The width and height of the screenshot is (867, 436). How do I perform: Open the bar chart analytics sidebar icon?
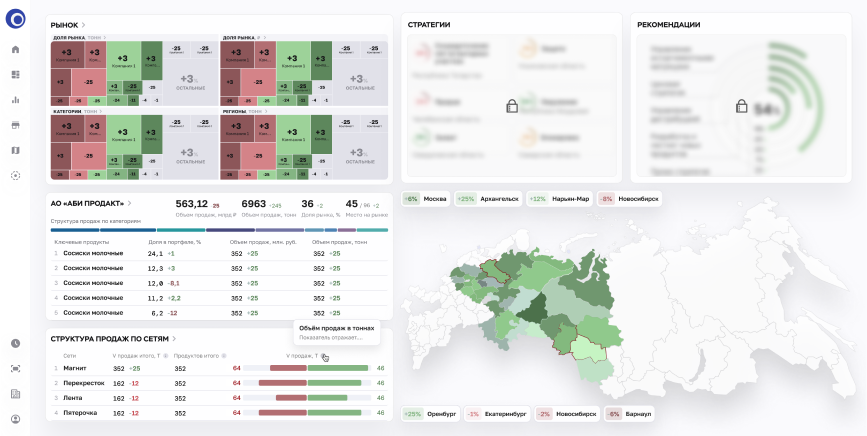pos(15,100)
